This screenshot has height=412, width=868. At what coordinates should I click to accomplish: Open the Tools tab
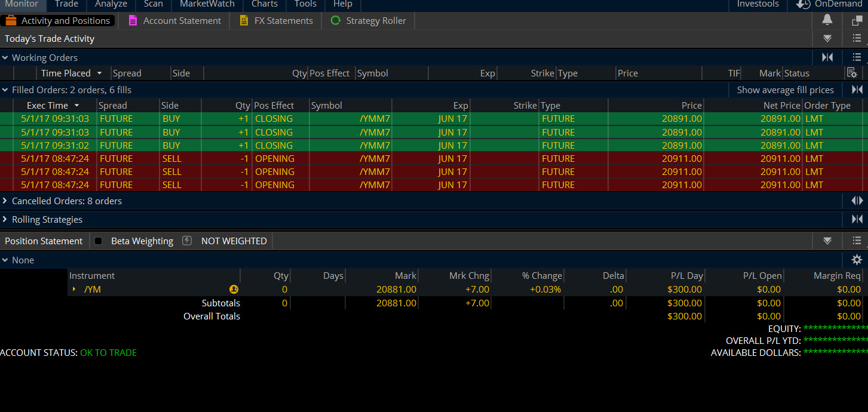click(305, 4)
